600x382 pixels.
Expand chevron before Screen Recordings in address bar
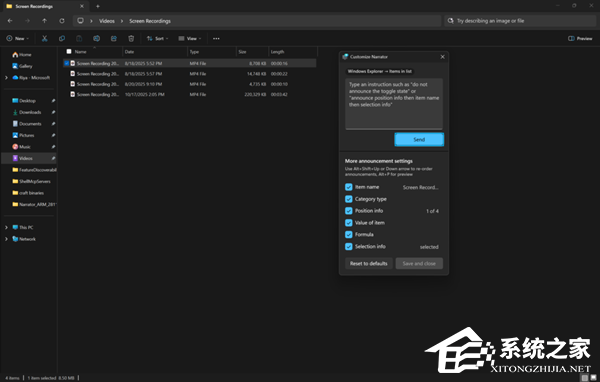(122, 21)
